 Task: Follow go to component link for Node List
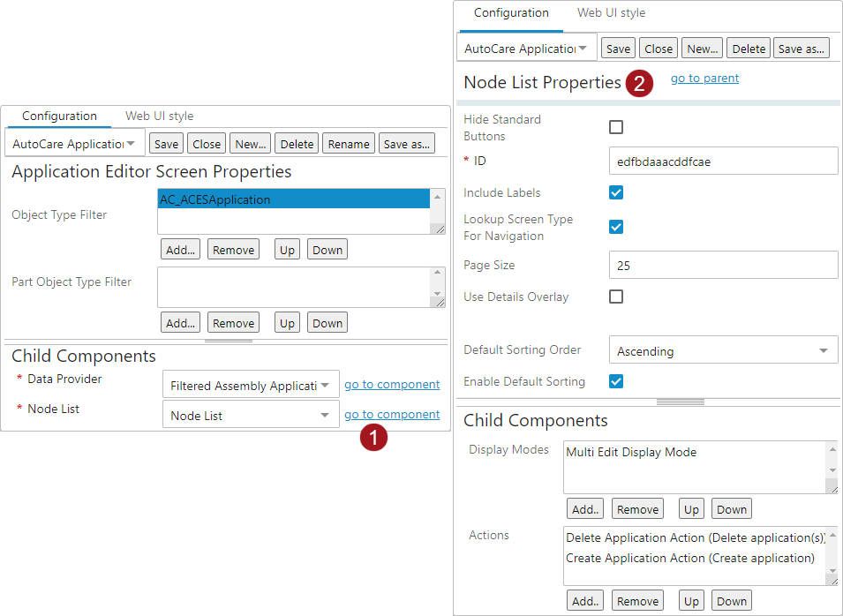pos(392,415)
